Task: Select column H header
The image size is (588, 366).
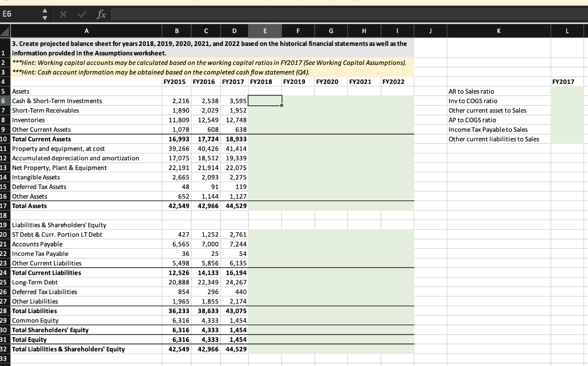Action: coord(364,31)
